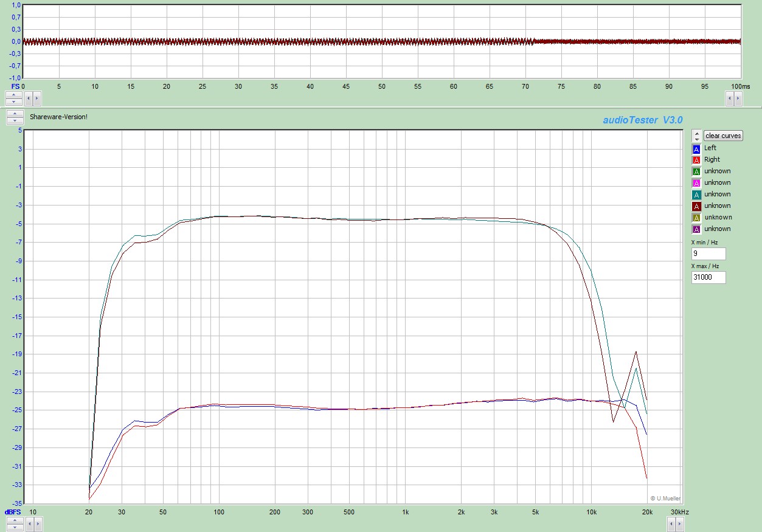762x532 pixels.
Task: Click unknown label next to purple swatch
Action: pos(718,229)
